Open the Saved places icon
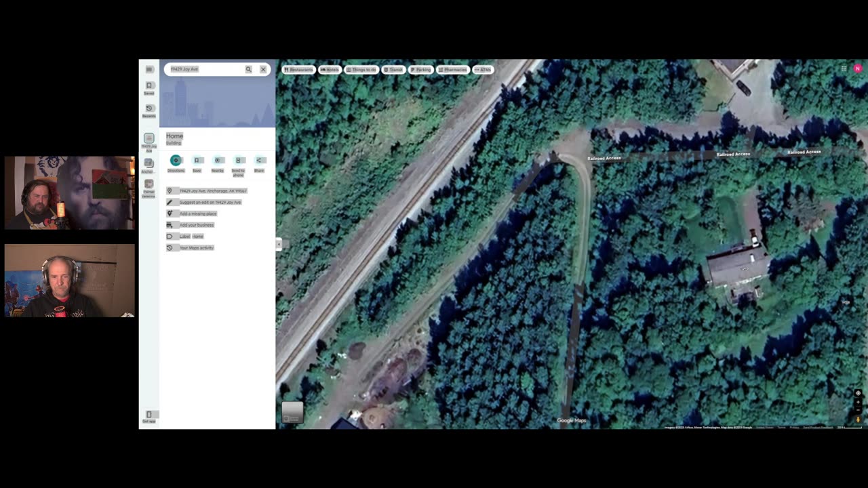This screenshot has width=868, height=488. click(x=149, y=87)
